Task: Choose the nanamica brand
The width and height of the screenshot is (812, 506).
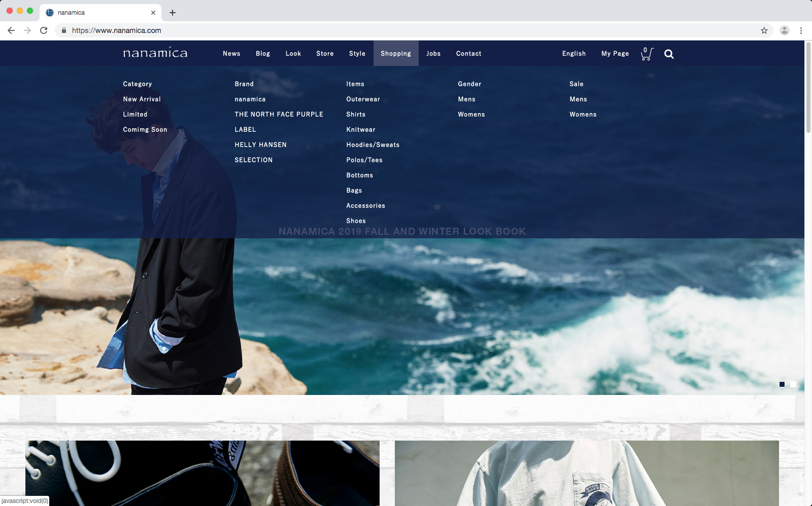Action: coord(250,99)
